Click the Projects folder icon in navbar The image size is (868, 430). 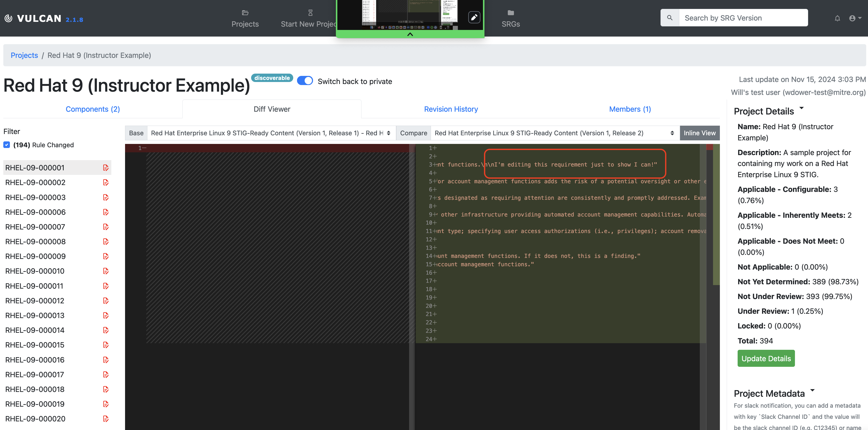[x=245, y=13]
